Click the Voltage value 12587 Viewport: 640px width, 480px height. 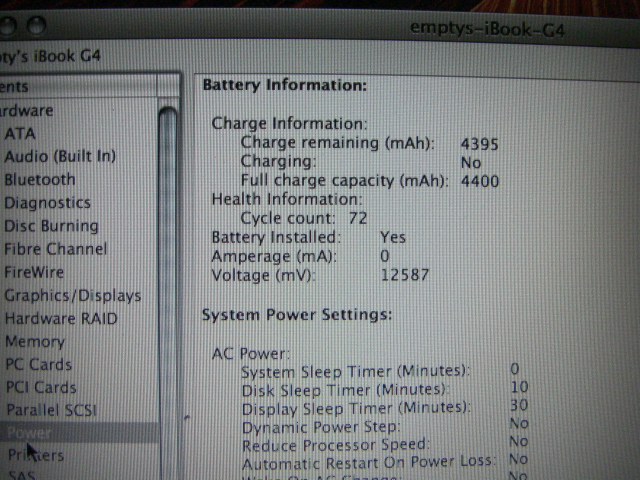pos(405,275)
